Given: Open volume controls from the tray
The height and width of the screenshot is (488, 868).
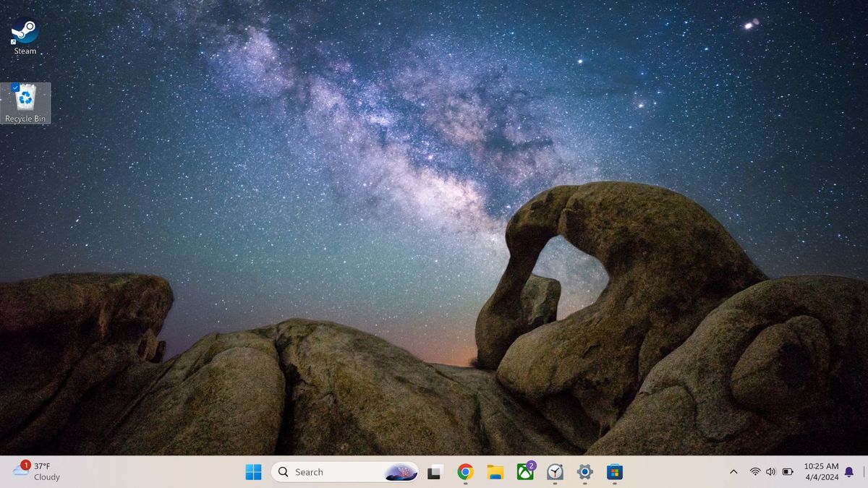Looking at the screenshot, I should 771,471.
